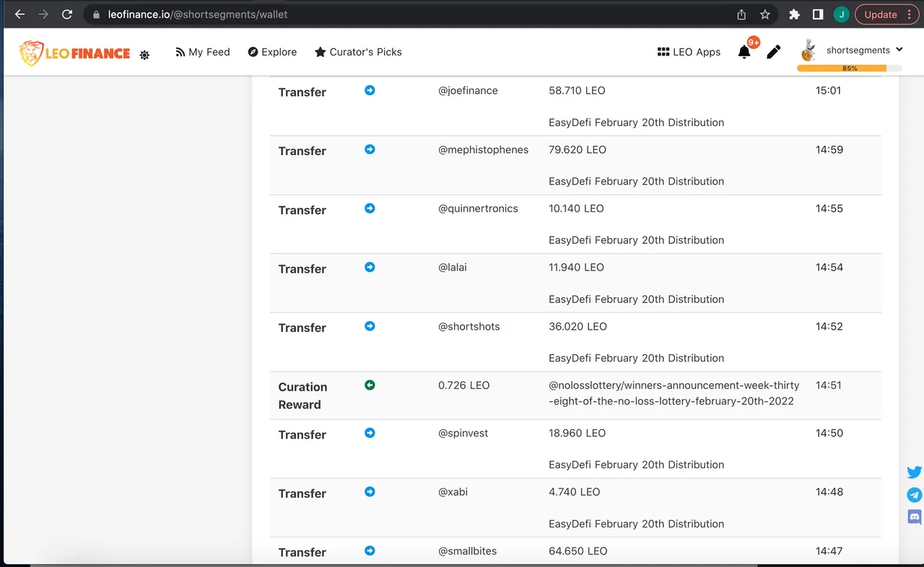
Task: Click the padlock site info icon
Action: point(95,14)
